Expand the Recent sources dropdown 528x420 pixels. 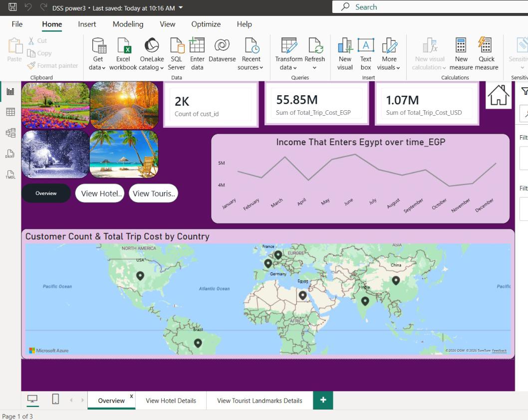tap(262, 68)
